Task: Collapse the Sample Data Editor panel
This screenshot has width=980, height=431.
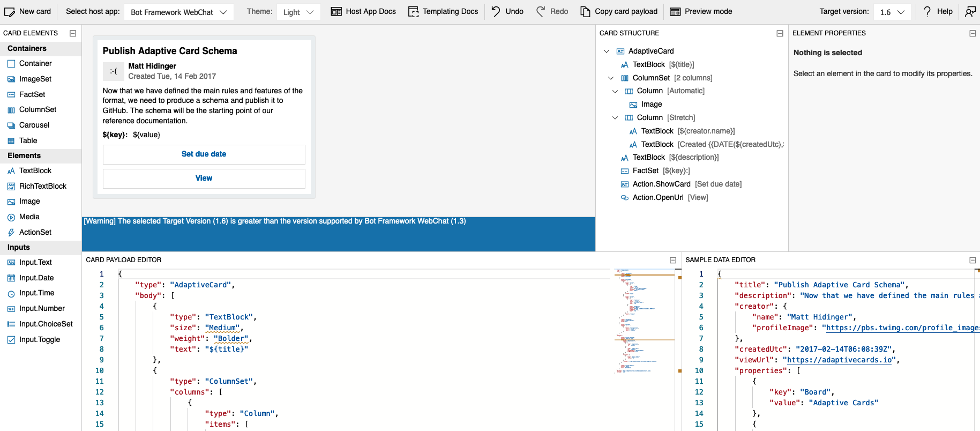Action: [x=972, y=260]
